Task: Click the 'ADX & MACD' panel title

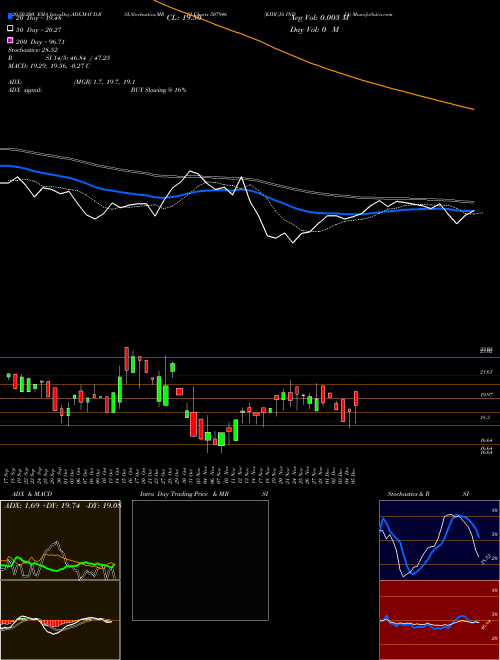Action: 32,494
